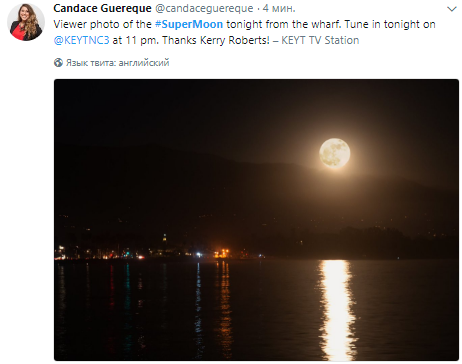The height and width of the screenshot is (364, 462).
Task: Click the 'at 11 pm.' text in tweet
Action: click(x=136, y=41)
